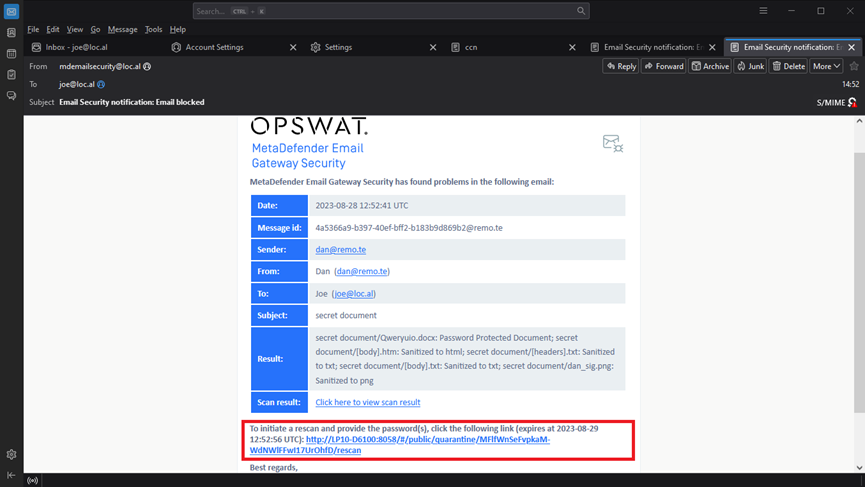Click scrollbar down arrow
The height and width of the screenshot is (487, 865).
[x=859, y=468]
